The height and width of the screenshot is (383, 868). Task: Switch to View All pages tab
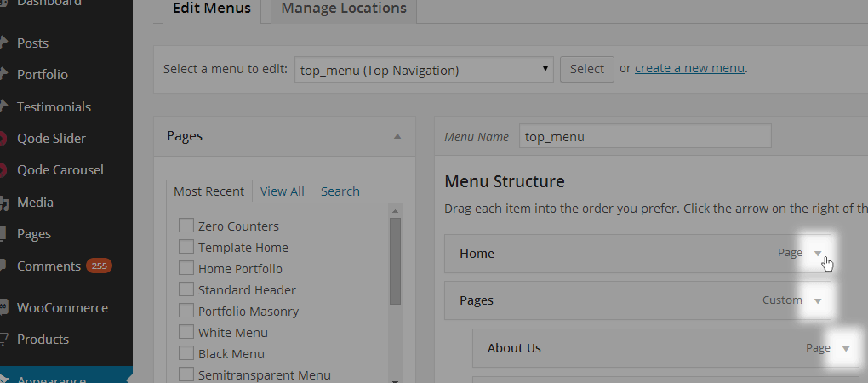283,191
